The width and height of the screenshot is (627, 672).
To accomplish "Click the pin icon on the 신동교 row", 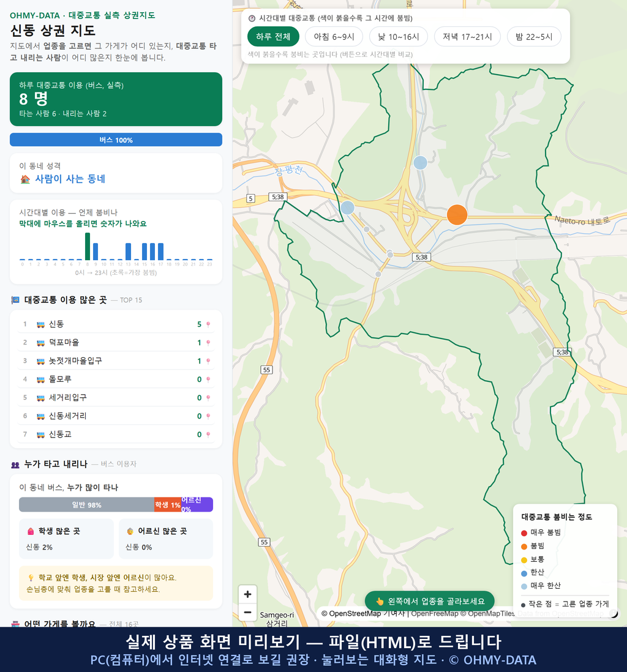I will pyautogui.click(x=208, y=435).
